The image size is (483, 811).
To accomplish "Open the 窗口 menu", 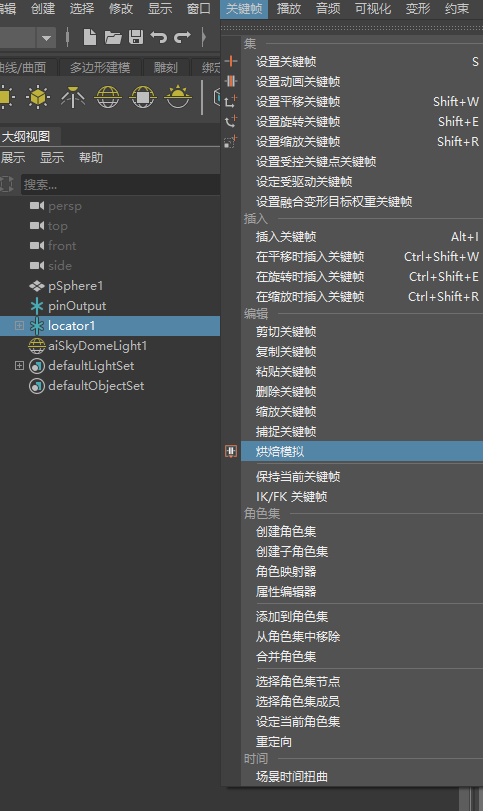I will coord(199,9).
